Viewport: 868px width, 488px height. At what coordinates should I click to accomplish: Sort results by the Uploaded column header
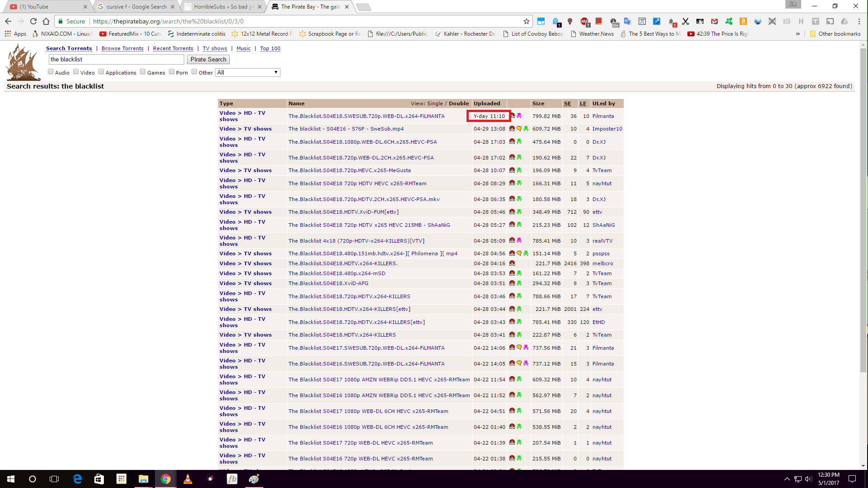(487, 103)
